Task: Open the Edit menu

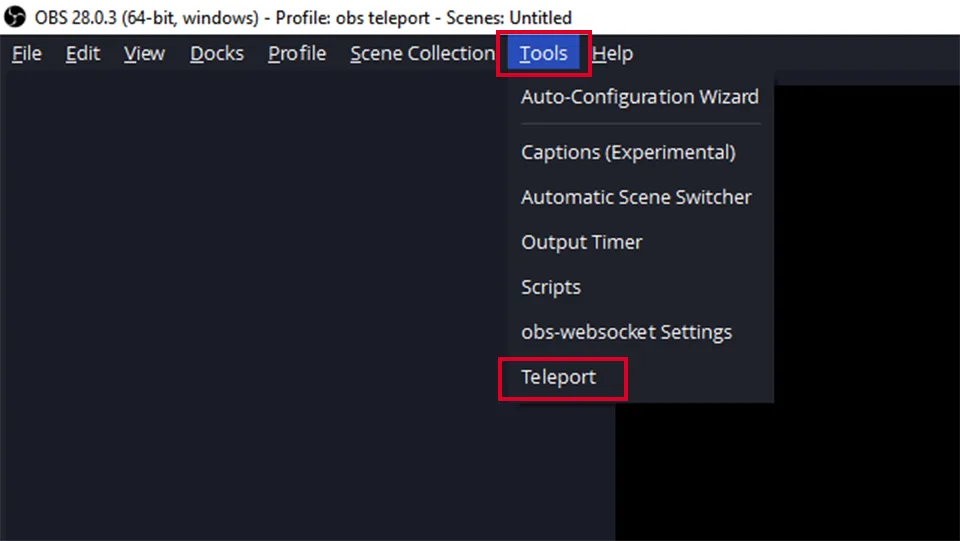Action: (83, 54)
